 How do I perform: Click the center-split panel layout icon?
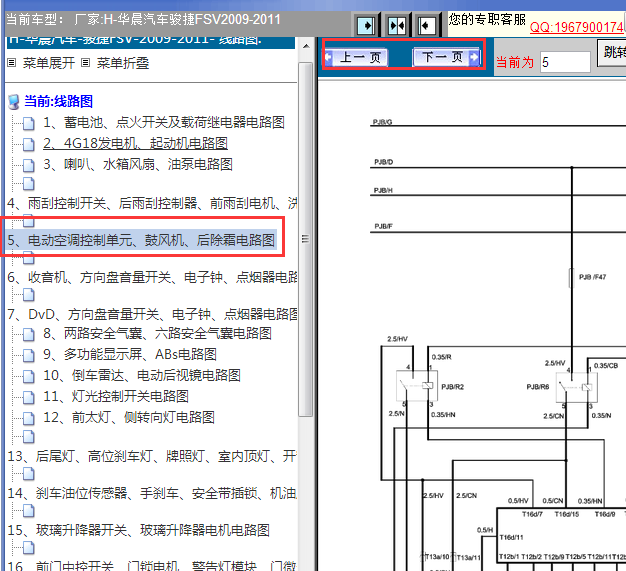click(x=397, y=26)
